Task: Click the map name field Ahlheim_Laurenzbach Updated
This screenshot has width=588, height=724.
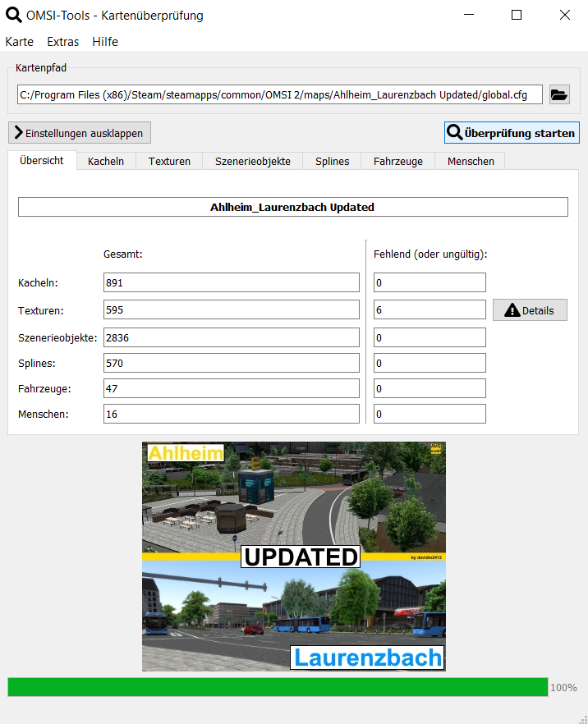Action: tap(292, 207)
